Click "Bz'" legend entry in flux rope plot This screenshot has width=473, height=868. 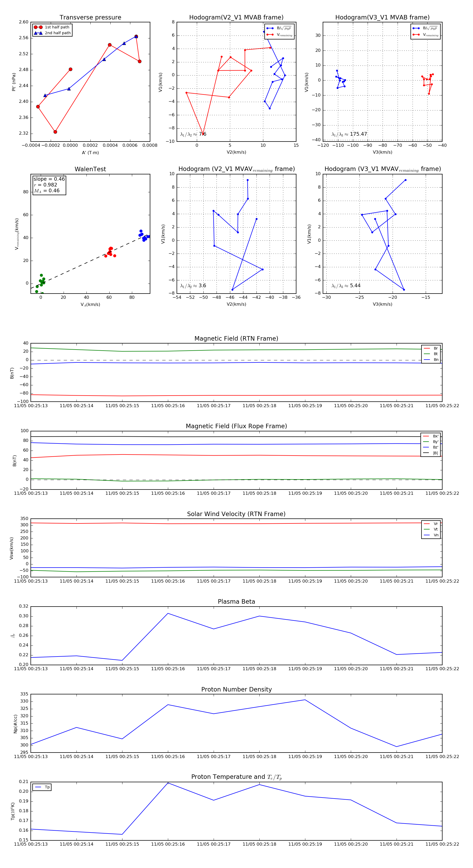(x=431, y=447)
